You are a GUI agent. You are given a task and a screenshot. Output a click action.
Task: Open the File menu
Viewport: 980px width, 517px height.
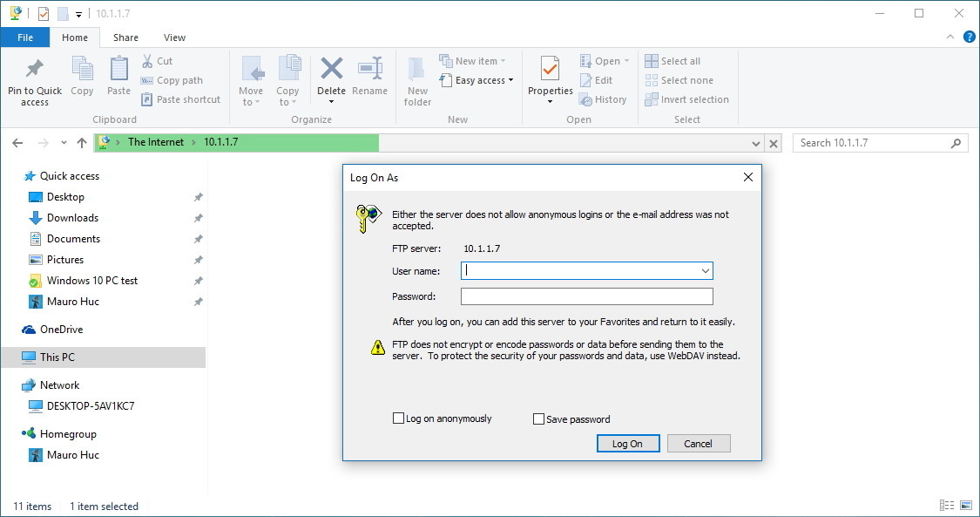point(25,37)
